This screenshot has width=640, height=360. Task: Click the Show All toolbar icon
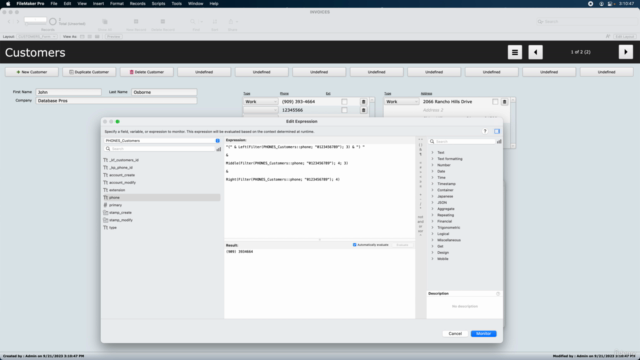click(x=105, y=22)
